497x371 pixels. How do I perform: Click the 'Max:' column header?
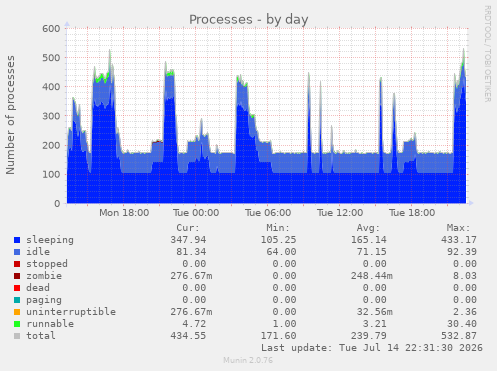coord(459,228)
